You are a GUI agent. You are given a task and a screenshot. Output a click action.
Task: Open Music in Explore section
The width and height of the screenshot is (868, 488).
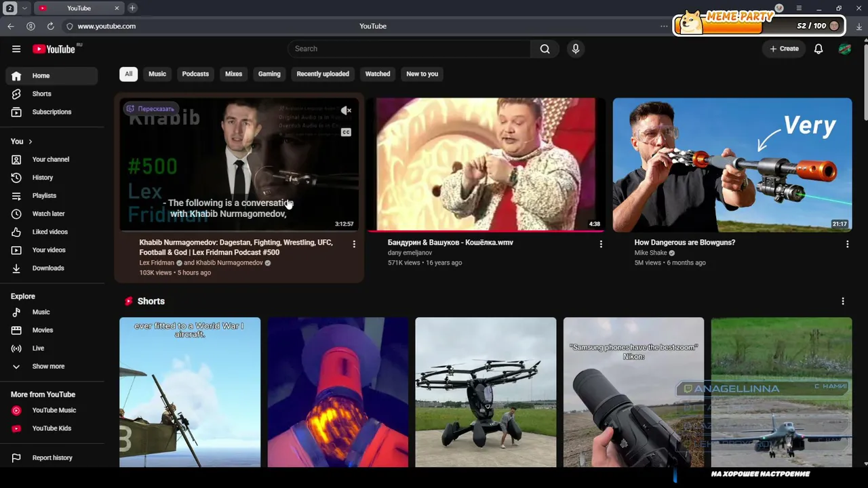pos(52,312)
